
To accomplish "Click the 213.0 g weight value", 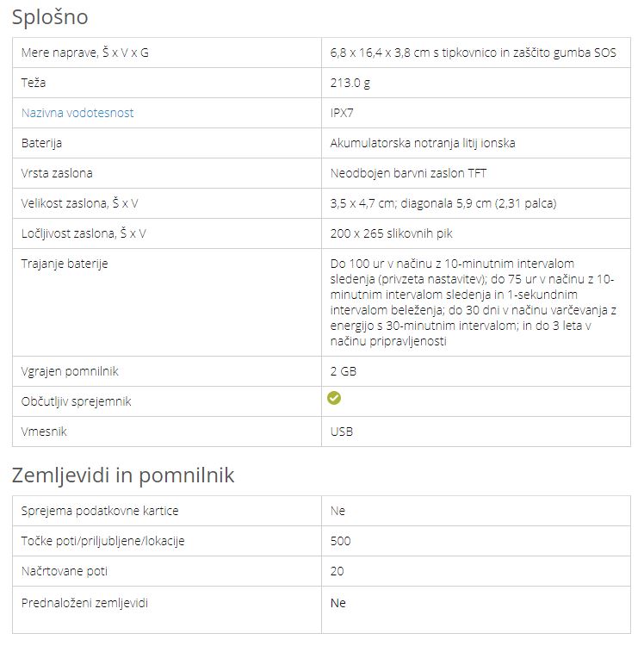I will tap(351, 83).
